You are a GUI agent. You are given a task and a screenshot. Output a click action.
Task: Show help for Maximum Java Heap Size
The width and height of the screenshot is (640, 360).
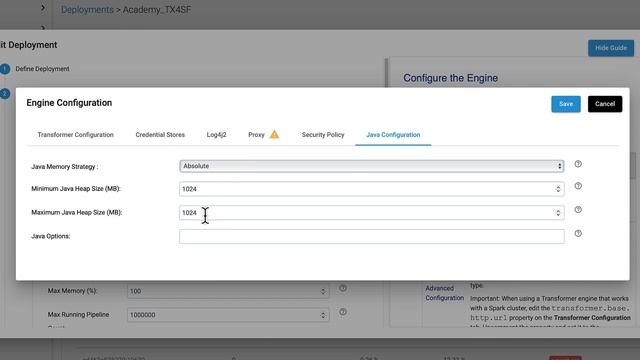coord(578,210)
